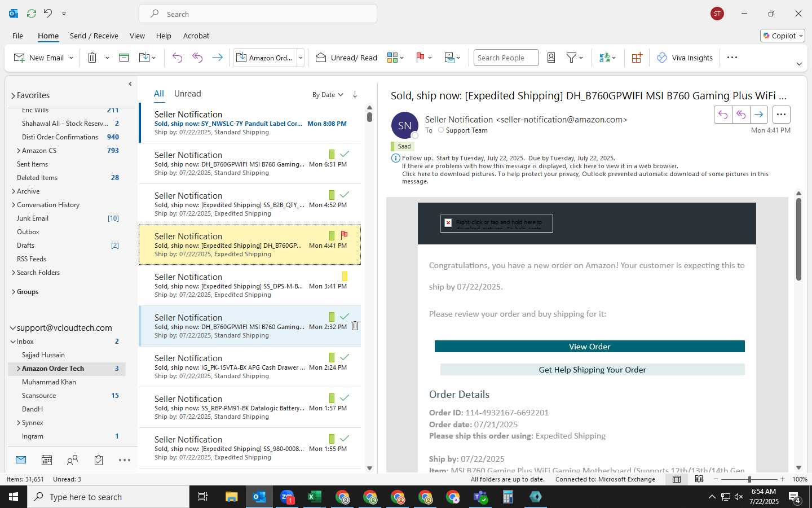Open the File menu

tap(17, 36)
